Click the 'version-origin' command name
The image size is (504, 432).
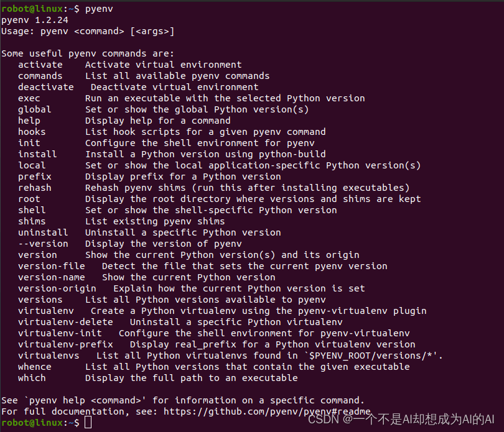click(x=57, y=288)
